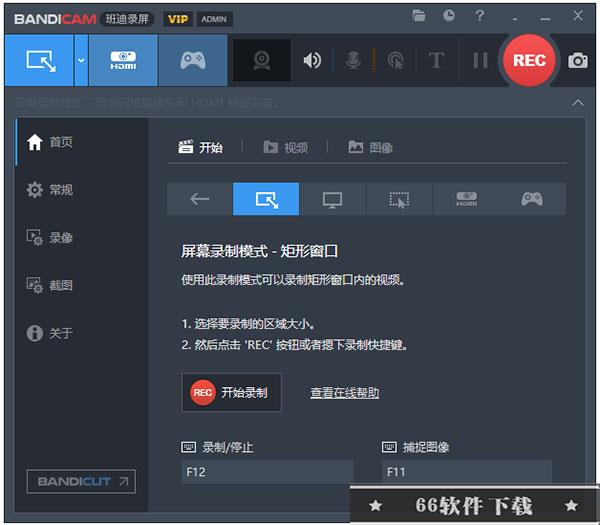
Task: Open scheduled recording clock icon
Action: click(449, 16)
